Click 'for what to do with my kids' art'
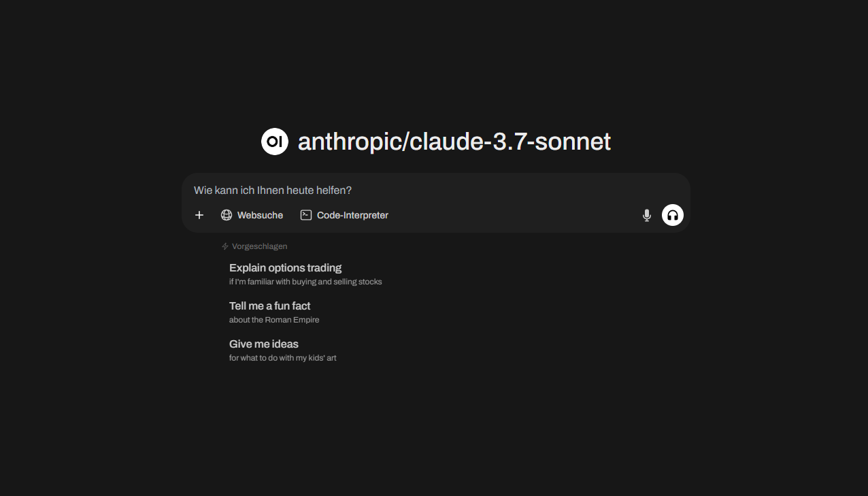 (282, 358)
